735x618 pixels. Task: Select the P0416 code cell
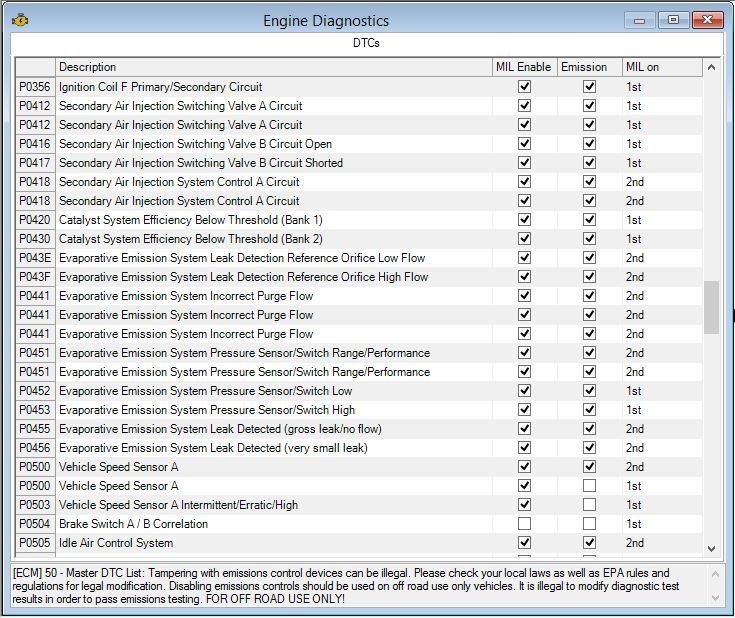(x=35, y=144)
